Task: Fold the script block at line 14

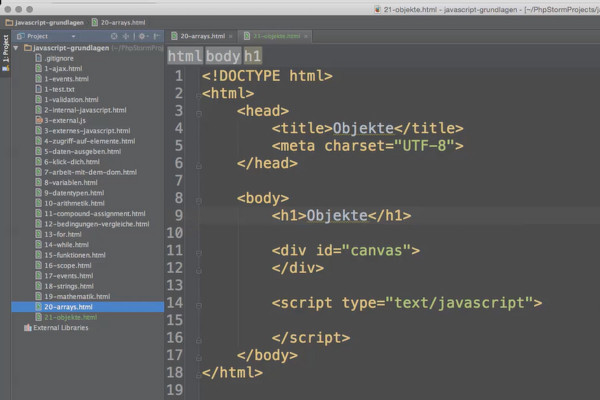Action: point(199,305)
